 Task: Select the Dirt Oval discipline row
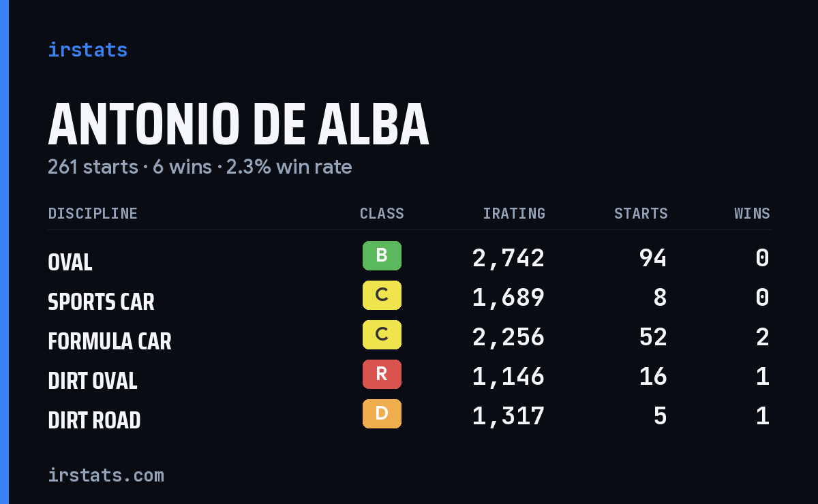point(409,376)
